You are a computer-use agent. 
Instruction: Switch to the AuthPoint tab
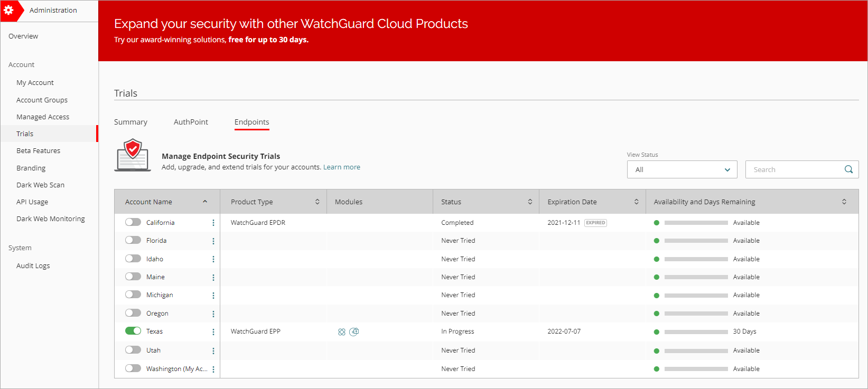[x=191, y=122]
